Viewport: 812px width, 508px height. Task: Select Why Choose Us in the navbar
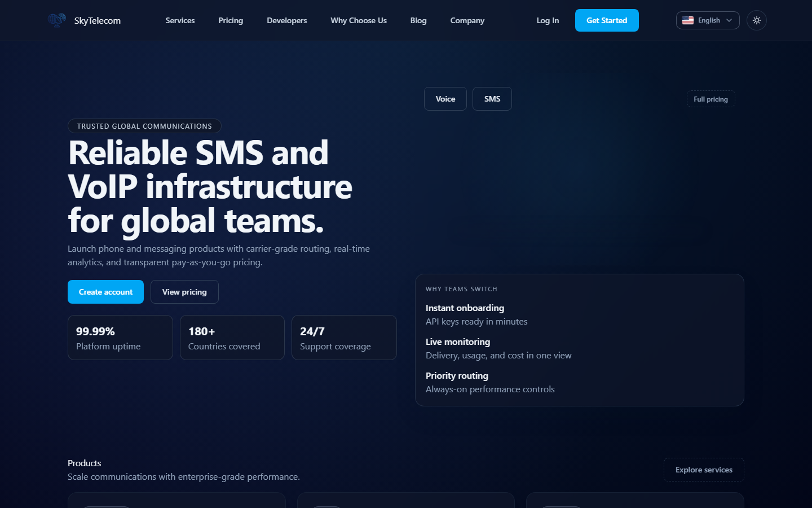359,20
